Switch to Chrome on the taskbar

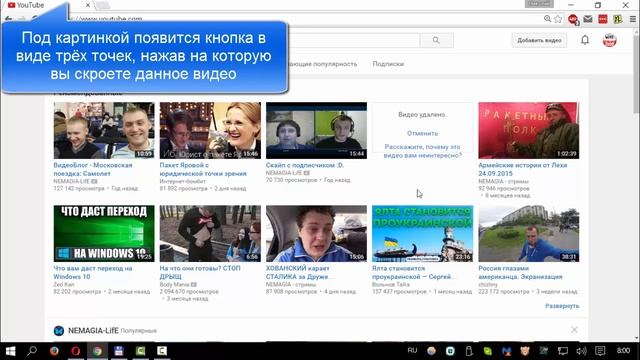[97, 351]
